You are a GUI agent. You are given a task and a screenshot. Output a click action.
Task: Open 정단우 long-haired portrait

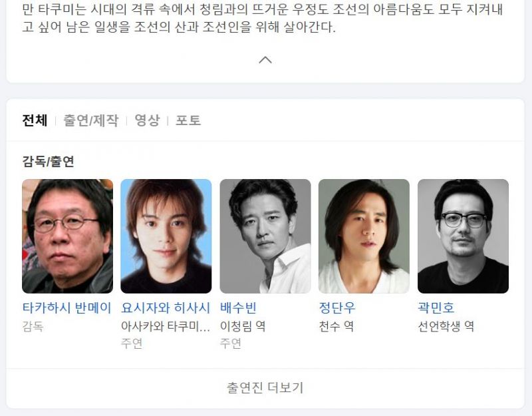click(x=364, y=236)
